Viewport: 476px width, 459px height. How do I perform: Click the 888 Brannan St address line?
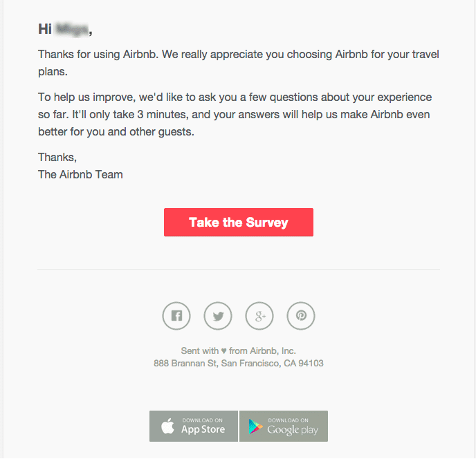239,364
